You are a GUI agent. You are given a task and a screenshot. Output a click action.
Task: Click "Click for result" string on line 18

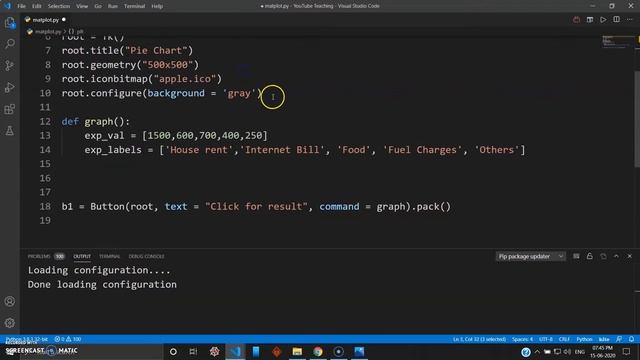click(x=256, y=207)
